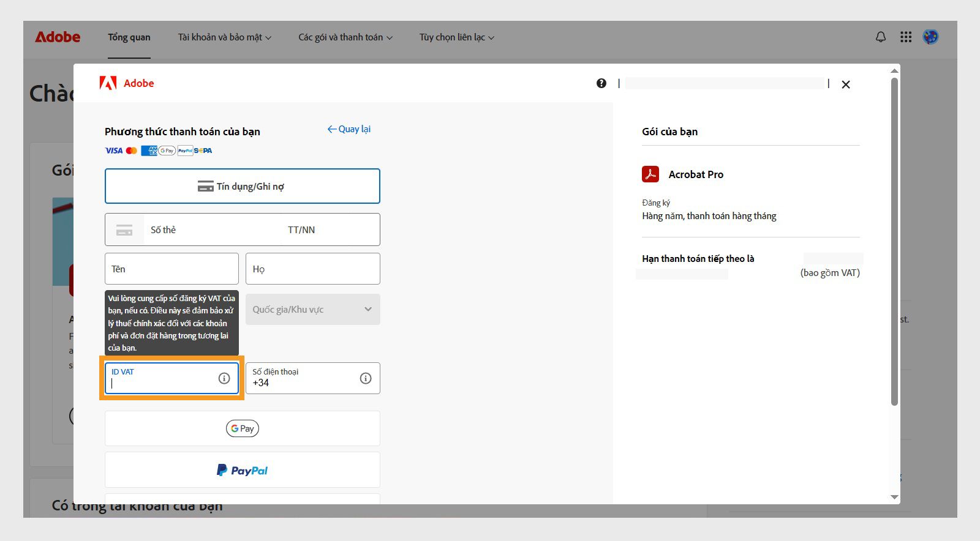Viewport: 980px width, 541px height.
Task: Click the Adobe logo in the page header
Action: point(58,37)
